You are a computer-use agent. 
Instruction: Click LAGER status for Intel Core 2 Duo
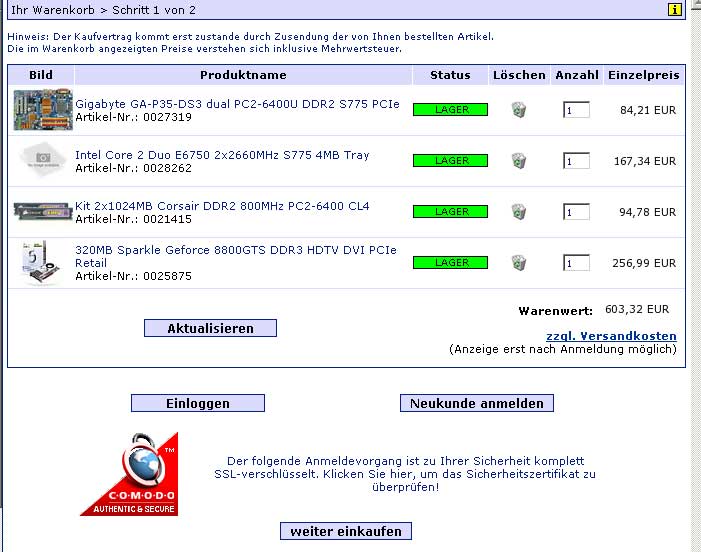point(450,160)
